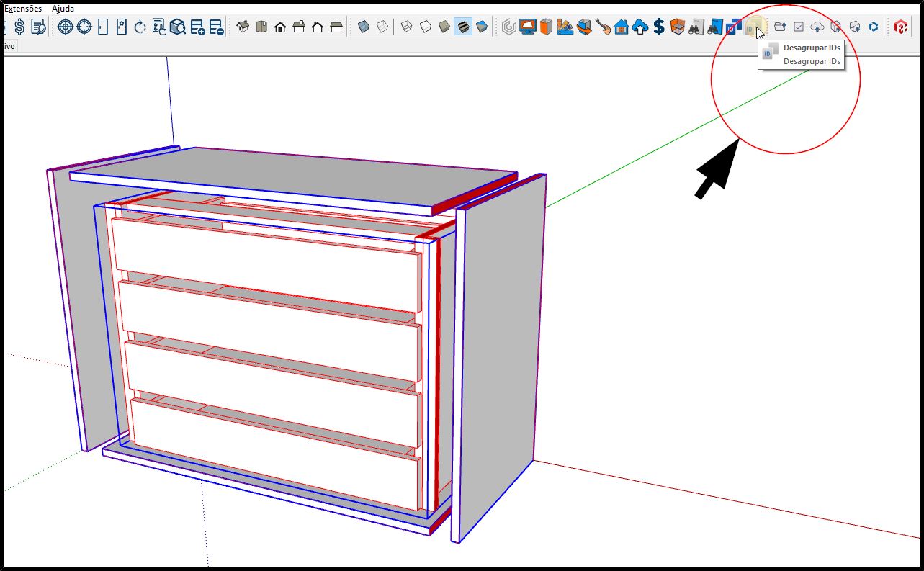Click the orange open box icon
The image size is (924, 571).
677,27
